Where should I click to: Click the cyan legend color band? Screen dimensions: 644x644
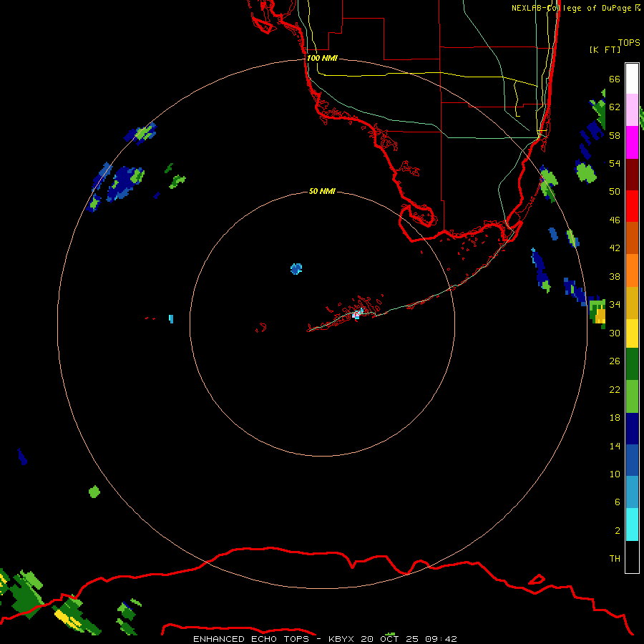pyautogui.click(x=632, y=525)
